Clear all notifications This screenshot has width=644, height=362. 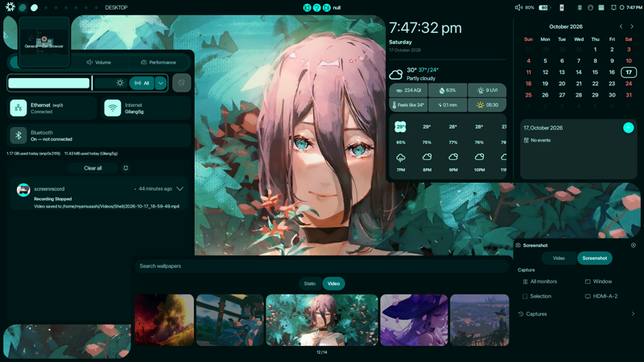pos(93,168)
